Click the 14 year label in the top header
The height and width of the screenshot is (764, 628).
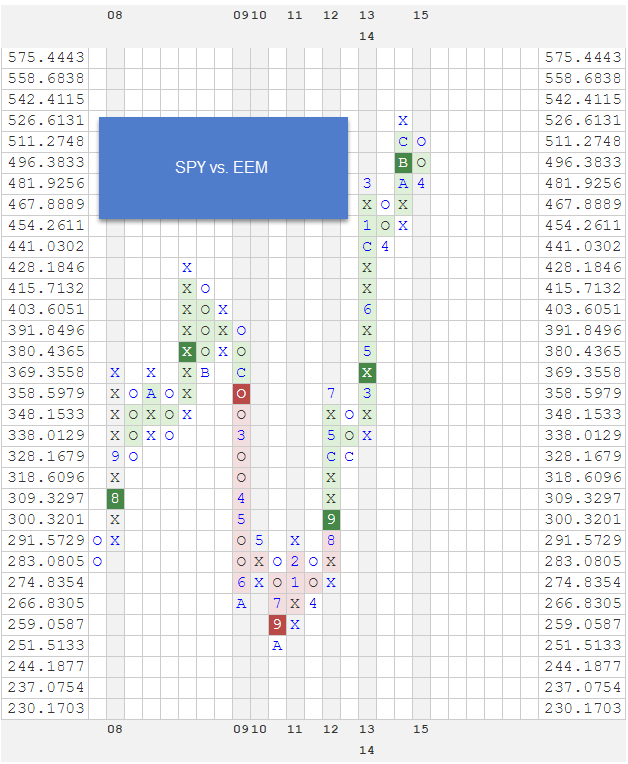[x=367, y=36]
